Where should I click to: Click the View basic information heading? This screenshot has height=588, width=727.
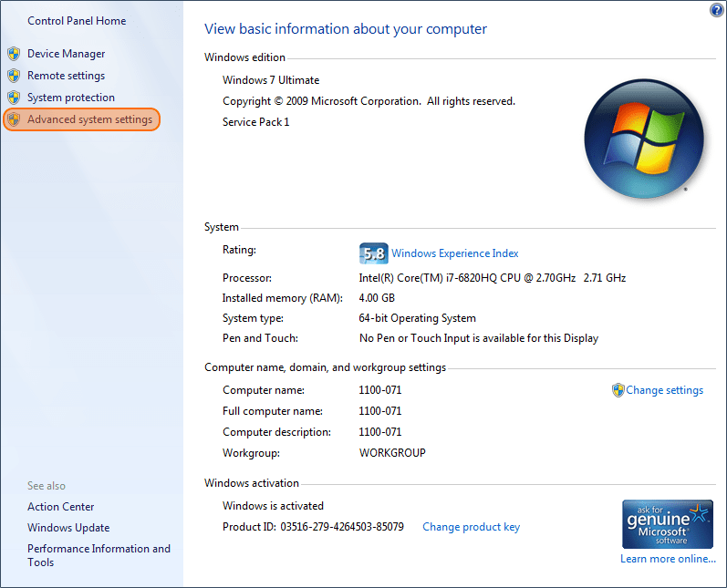click(346, 29)
